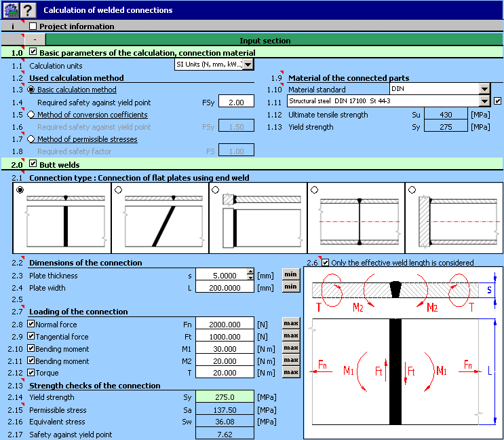The image size is (504, 440).
Task: Select Method of permissible stresses radio
Action: point(31,139)
